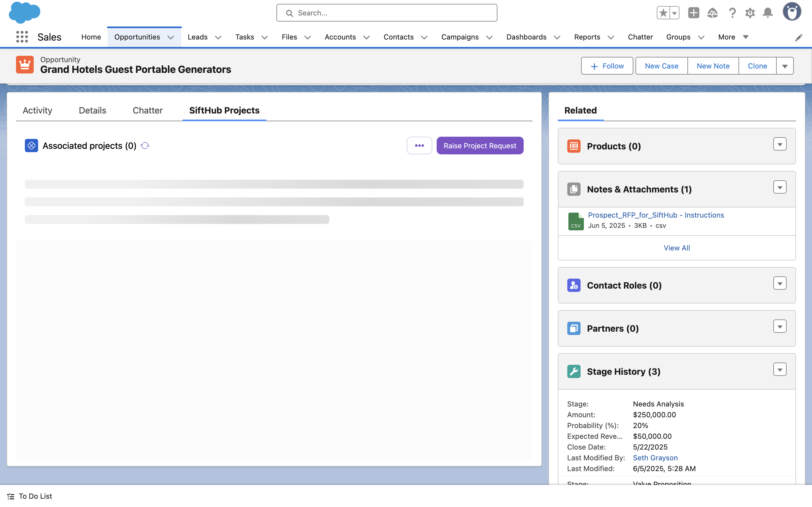Click the Raise Project Request button
Viewport: 812px width, 507px height.
tap(480, 146)
